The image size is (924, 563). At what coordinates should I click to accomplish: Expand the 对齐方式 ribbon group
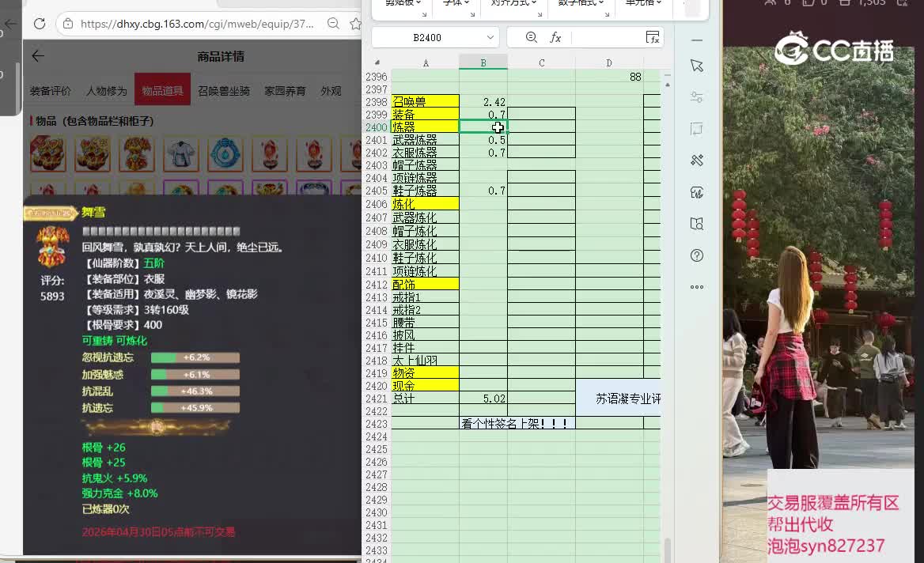point(513,3)
